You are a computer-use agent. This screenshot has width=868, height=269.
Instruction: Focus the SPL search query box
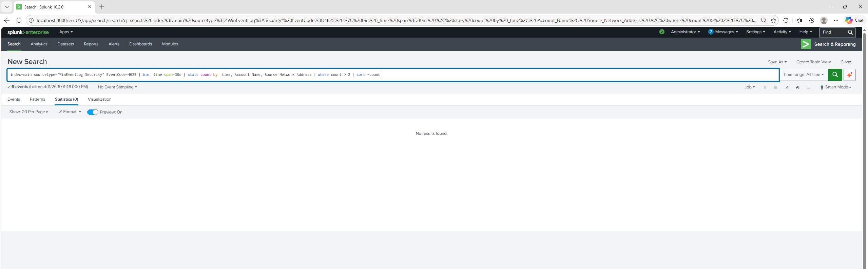393,75
